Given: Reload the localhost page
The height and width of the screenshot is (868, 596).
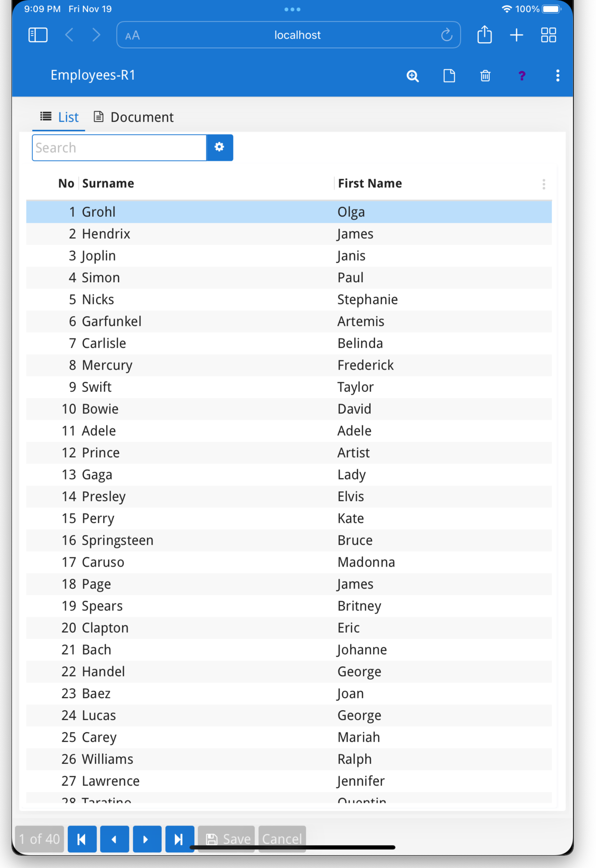Looking at the screenshot, I should (446, 34).
